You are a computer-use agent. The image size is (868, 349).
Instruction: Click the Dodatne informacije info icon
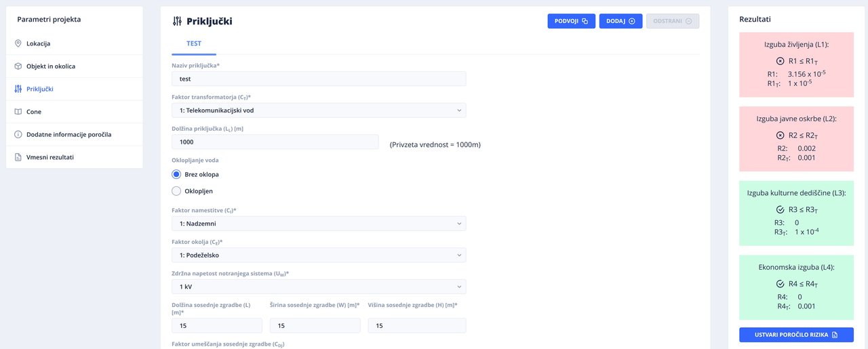(18, 134)
